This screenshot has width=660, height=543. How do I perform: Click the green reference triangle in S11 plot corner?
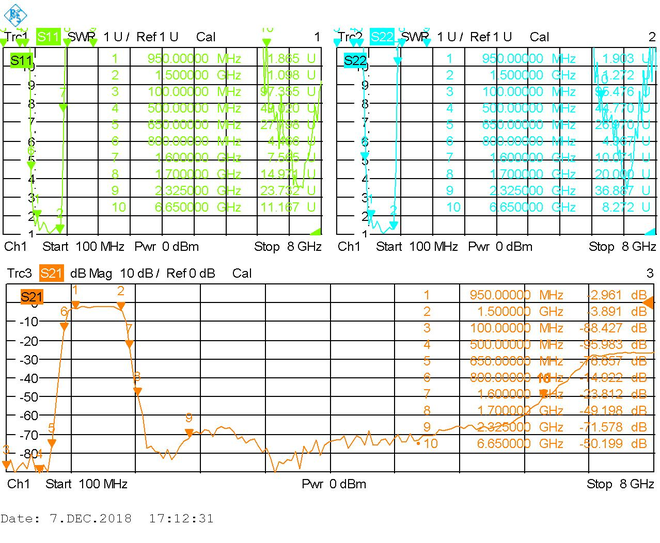(316, 232)
